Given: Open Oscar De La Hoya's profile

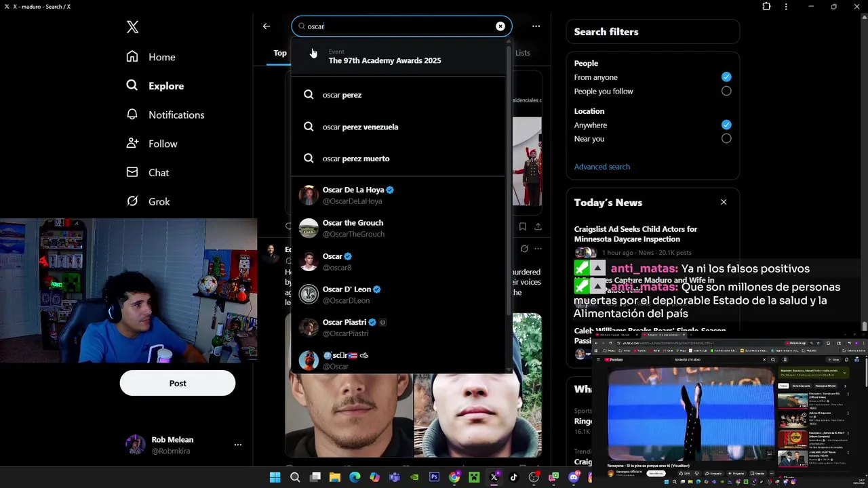Looking at the screenshot, I should pos(398,195).
